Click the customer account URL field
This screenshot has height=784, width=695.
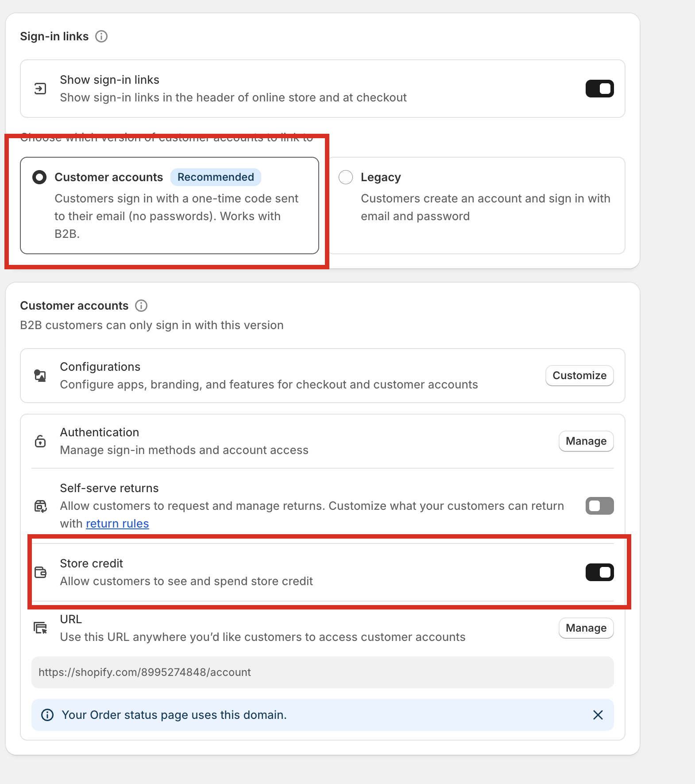322,672
